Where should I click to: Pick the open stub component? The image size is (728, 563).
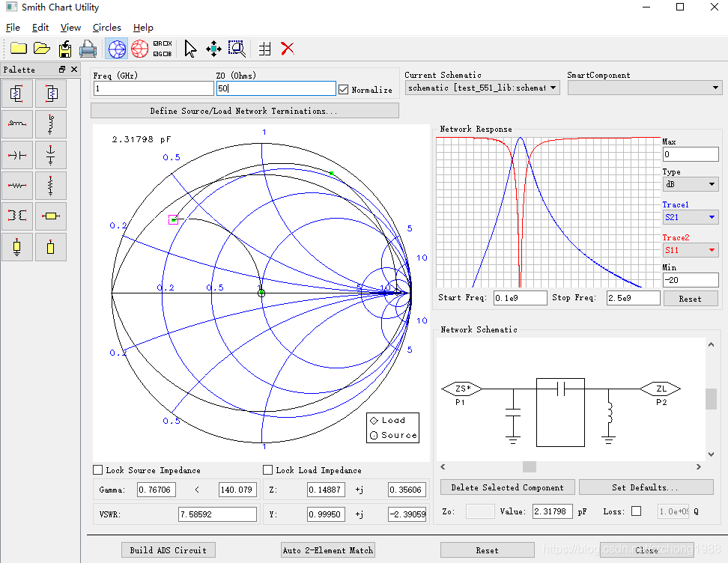click(51, 247)
